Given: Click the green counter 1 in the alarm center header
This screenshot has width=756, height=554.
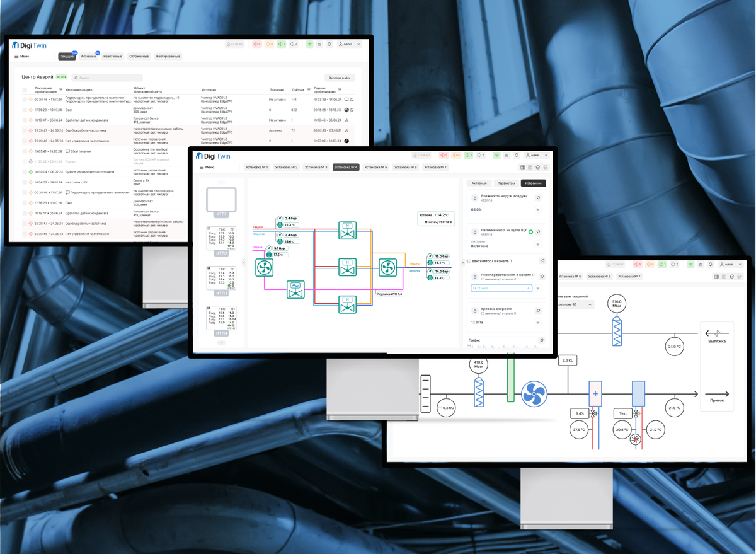Looking at the screenshot, I should (x=282, y=45).
